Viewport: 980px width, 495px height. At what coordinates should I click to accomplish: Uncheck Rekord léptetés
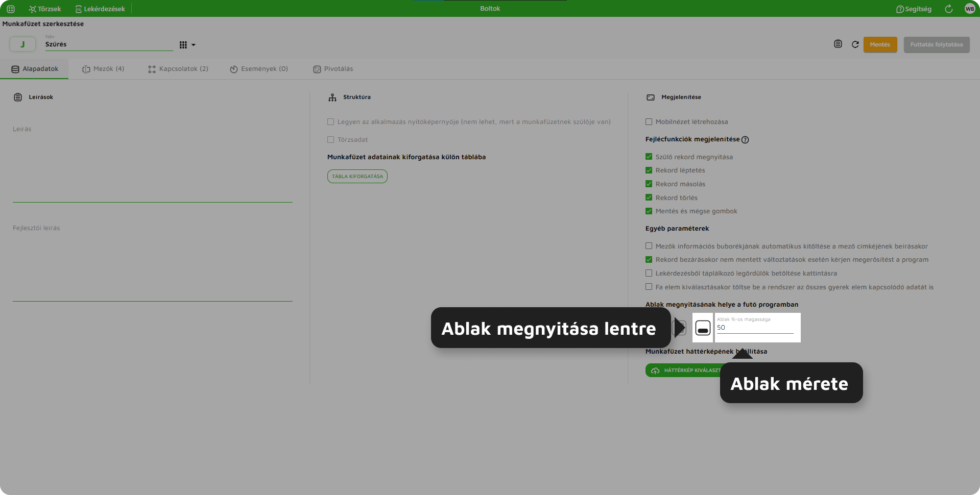click(649, 170)
